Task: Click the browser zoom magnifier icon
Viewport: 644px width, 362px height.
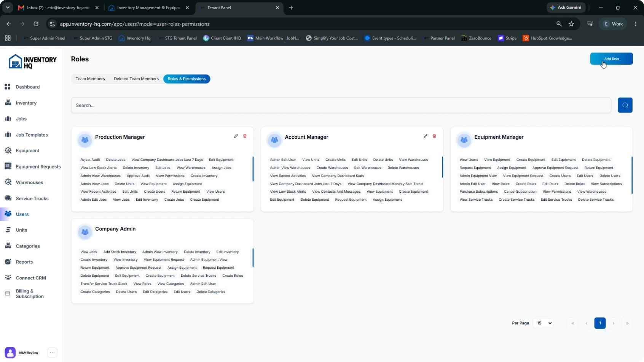Action: 559,24
